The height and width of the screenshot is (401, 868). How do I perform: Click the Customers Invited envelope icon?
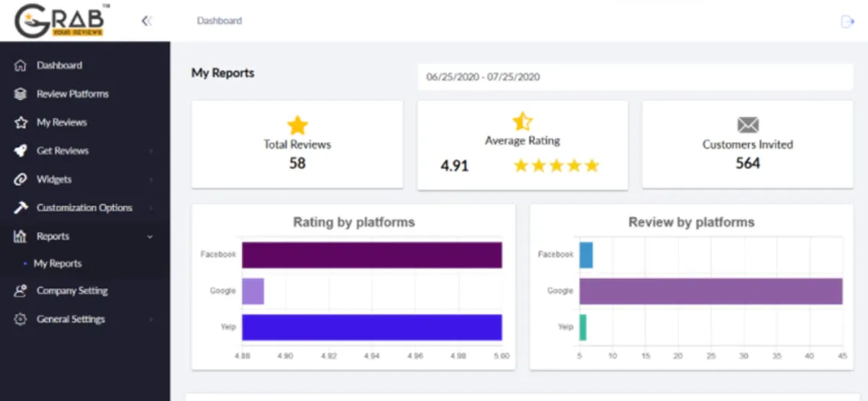click(748, 124)
